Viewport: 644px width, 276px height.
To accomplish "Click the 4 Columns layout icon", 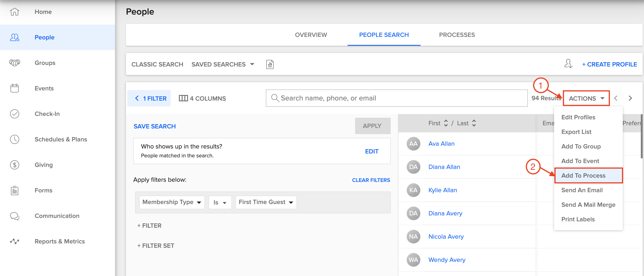I will point(183,98).
